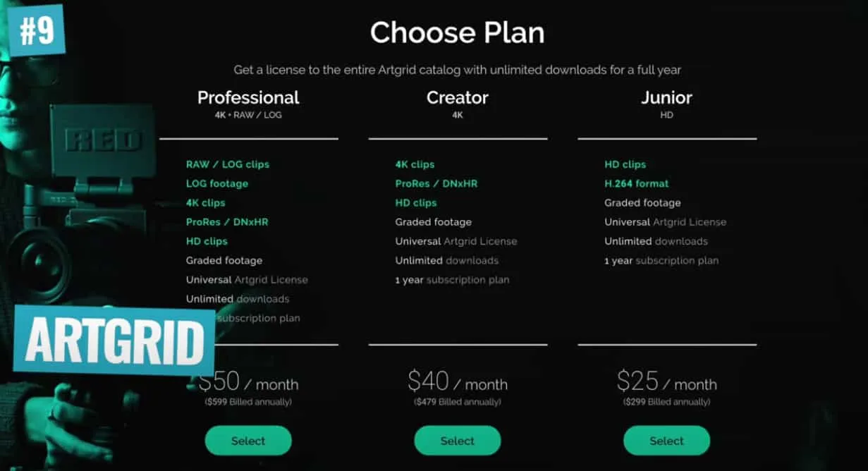Image resolution: width=868 pixels, height=471 pixels.
Task: Click H.264 format feature in Junior
Action: tap(637, 183)
